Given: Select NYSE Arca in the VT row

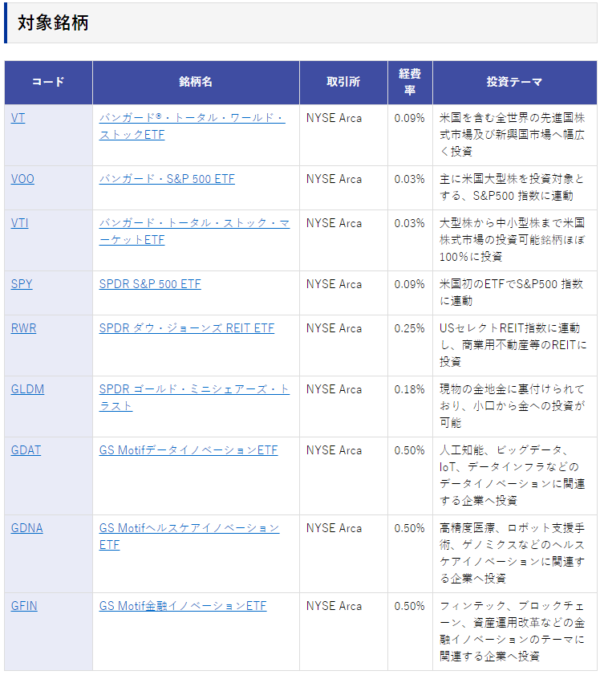Looking at the screenshot, I should pyautogui.click(x=334, y=118).
